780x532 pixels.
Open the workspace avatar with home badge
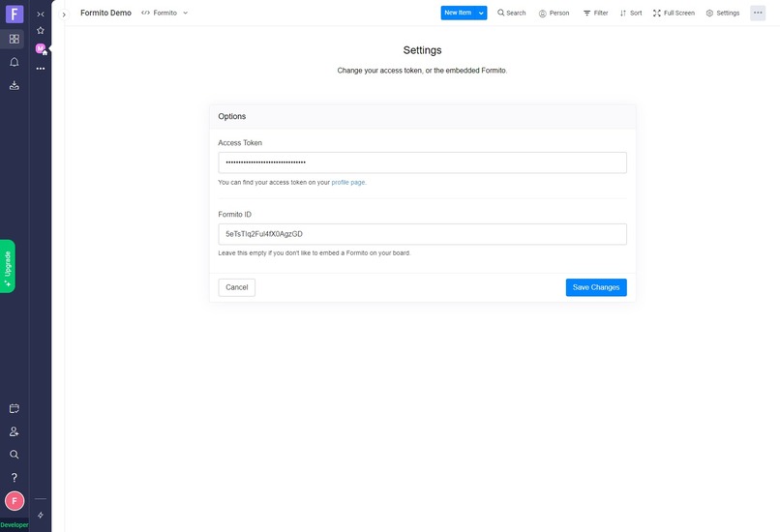tap(42, 48)
